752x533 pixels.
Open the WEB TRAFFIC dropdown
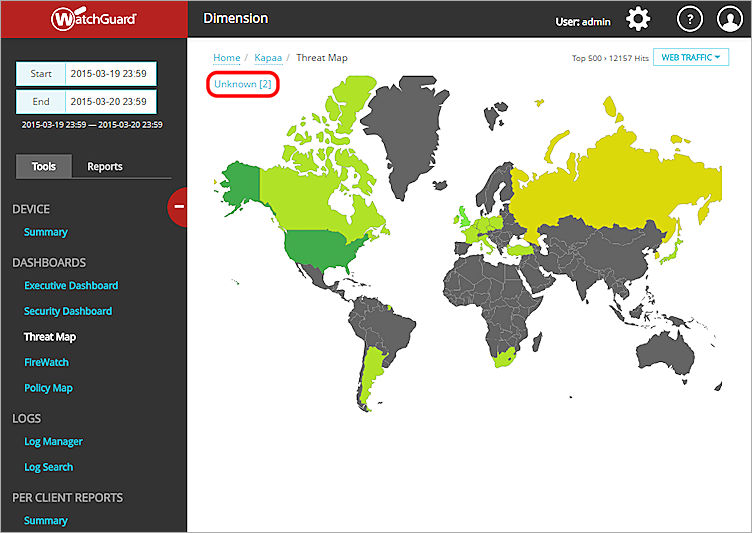pos(691,58)
